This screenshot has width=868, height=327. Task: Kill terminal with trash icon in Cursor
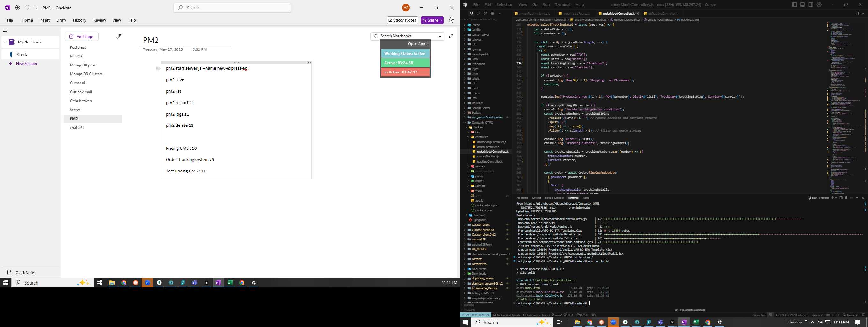846,198
